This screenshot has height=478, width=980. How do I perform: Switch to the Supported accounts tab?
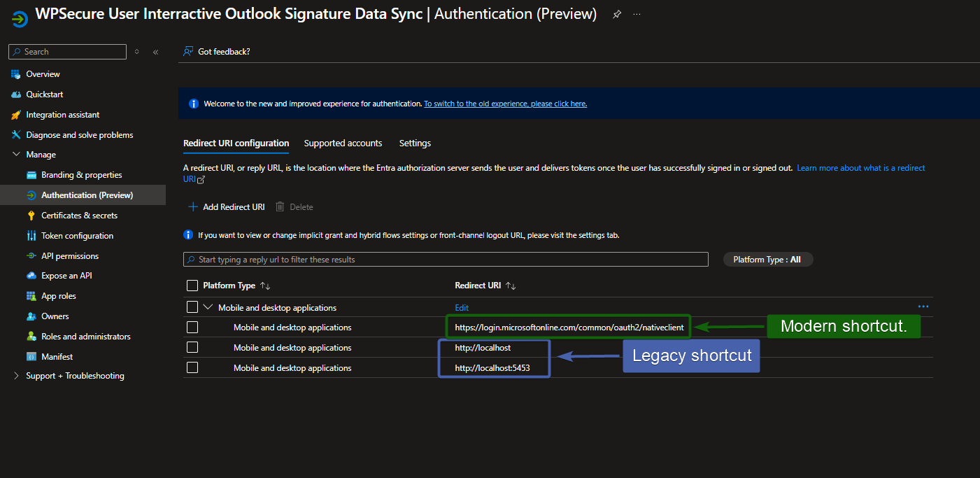click(343, 143)
